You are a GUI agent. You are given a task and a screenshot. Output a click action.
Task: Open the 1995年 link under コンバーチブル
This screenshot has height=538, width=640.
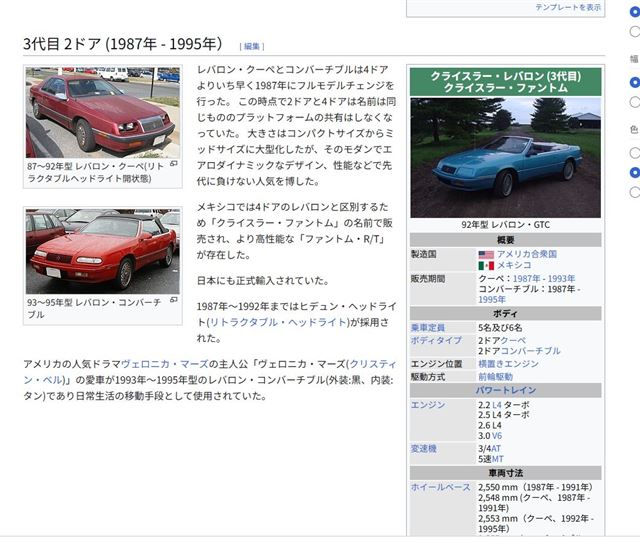(492, 299)
